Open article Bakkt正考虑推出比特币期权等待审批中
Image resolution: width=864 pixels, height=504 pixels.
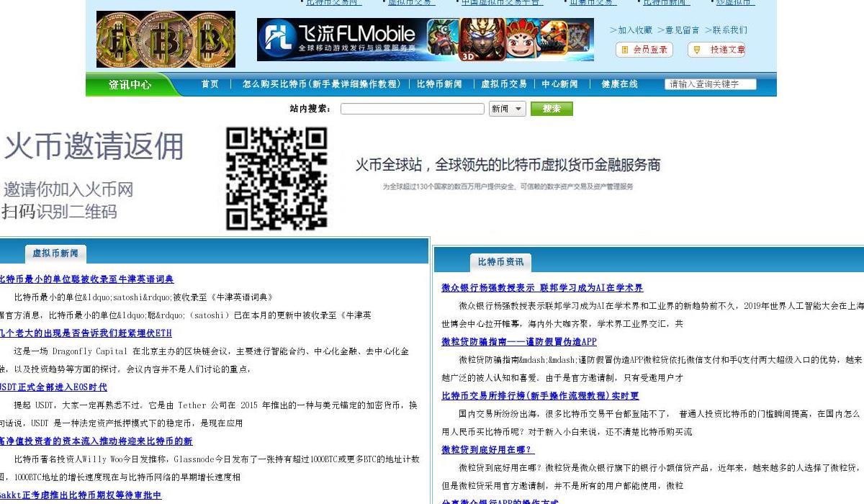coord(81,495)
